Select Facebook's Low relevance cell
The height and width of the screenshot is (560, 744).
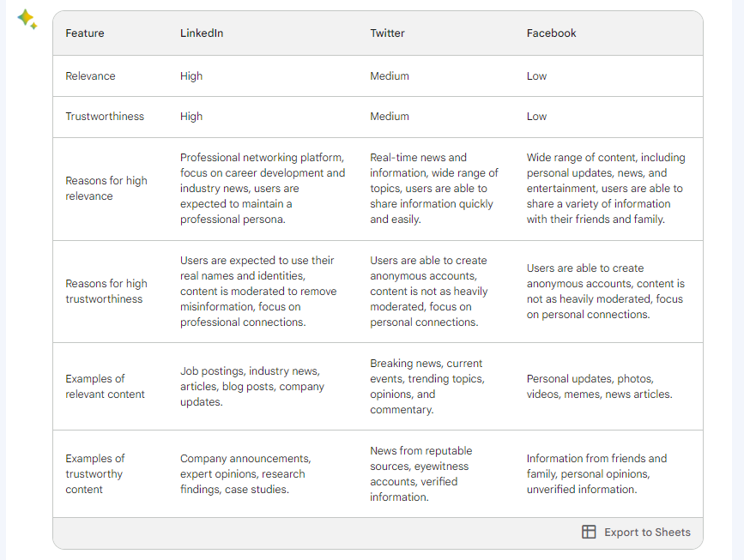coord(535,75)
